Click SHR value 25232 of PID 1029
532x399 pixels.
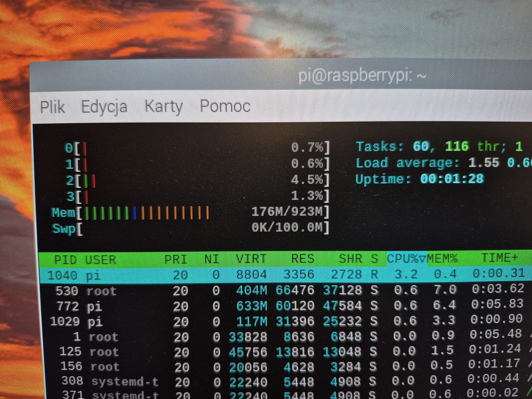coord(343,321)
